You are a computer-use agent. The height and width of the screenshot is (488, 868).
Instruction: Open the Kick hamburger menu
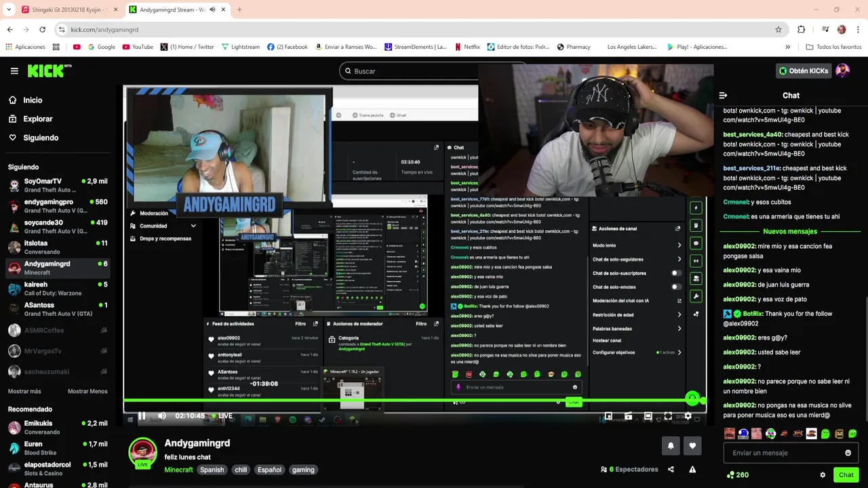tap(14, 70)
